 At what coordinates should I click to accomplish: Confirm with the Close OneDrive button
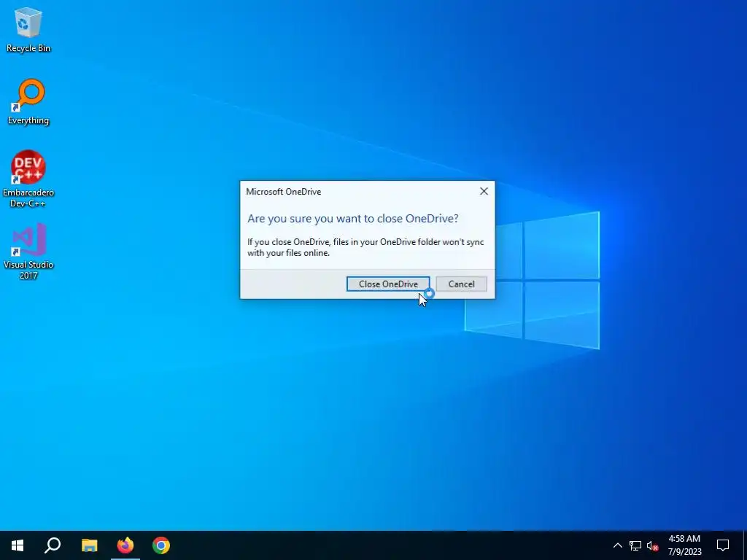point(388,284)
